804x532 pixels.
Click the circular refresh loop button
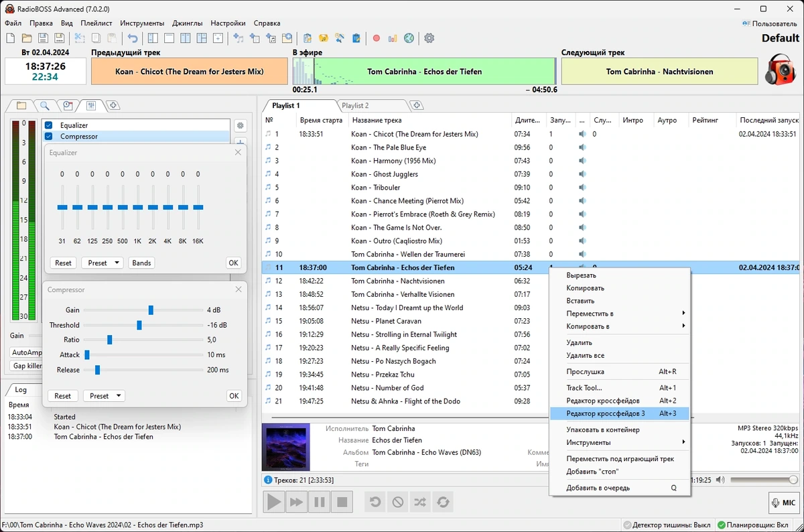[443, 501]
